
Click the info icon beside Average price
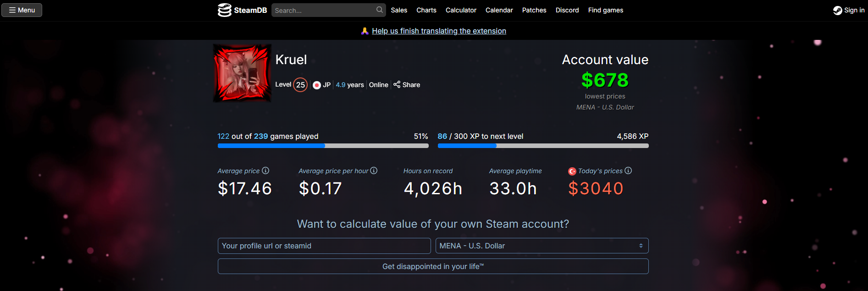pos(265,170)
